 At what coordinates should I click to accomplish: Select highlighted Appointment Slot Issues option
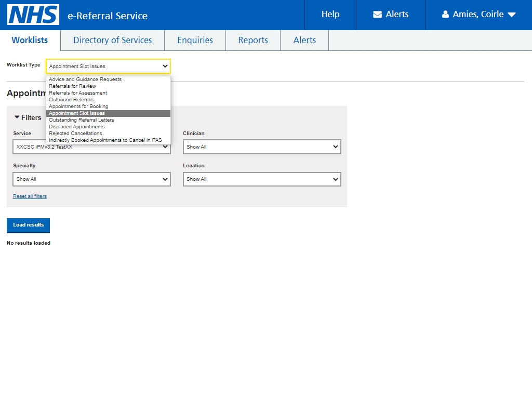108,113
